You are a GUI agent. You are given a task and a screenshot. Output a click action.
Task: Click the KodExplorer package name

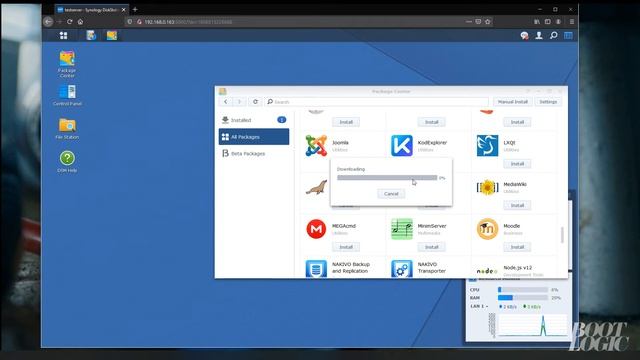(x=432, y=142)
